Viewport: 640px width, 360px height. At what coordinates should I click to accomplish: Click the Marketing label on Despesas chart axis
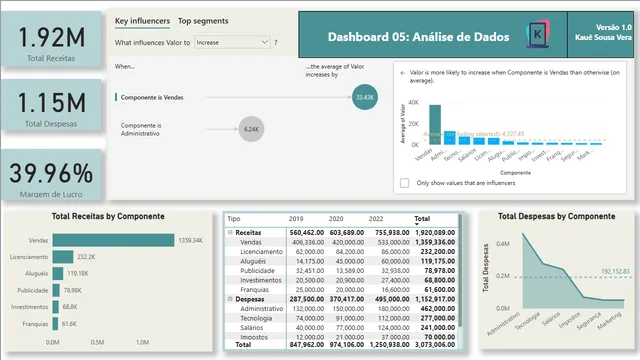tap(609, 320)
